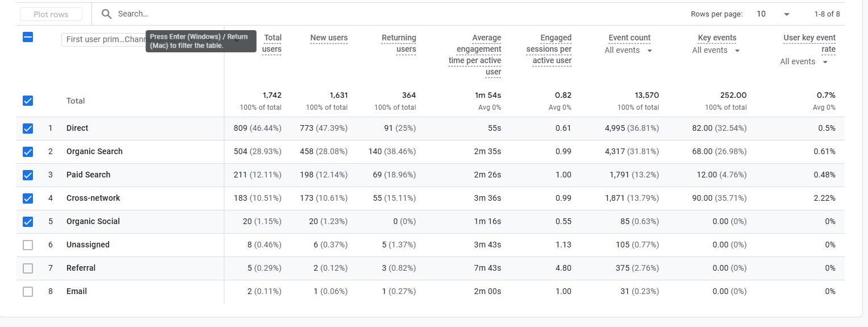Open User key event rate events dropdown
This screenshot has height=327, width=868.
pos(804,62)
